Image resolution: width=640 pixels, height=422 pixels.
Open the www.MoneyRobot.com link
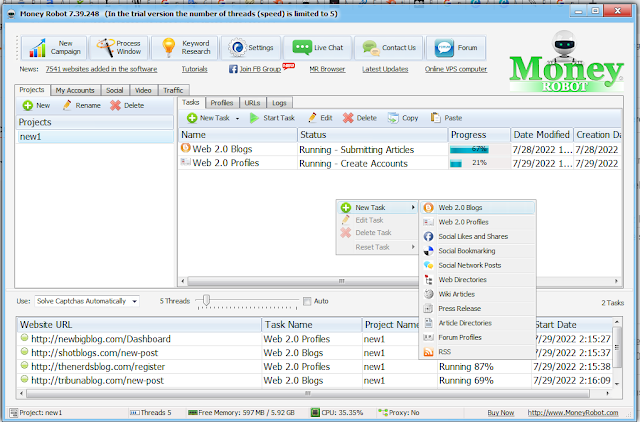tap(573, 413)
